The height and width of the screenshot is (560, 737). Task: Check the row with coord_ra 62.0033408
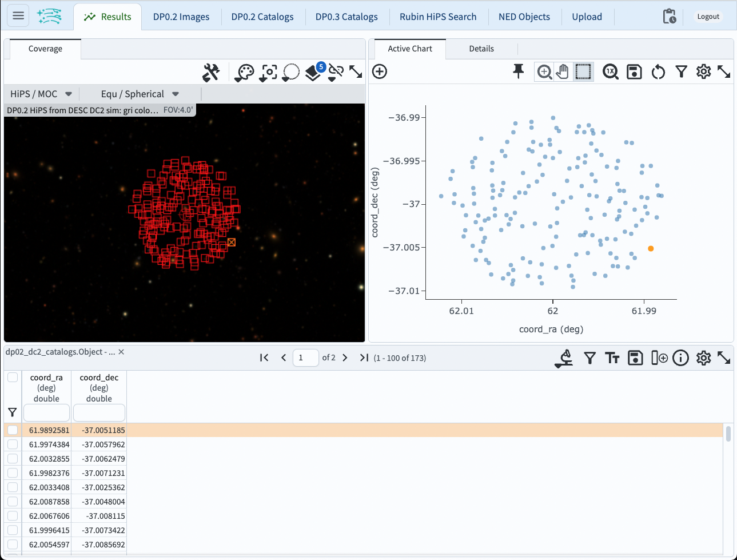tap(13, 487)
